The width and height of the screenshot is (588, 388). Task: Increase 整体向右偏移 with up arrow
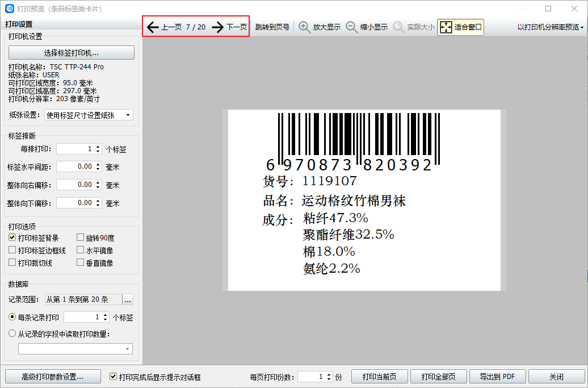(x=98, y=182)
